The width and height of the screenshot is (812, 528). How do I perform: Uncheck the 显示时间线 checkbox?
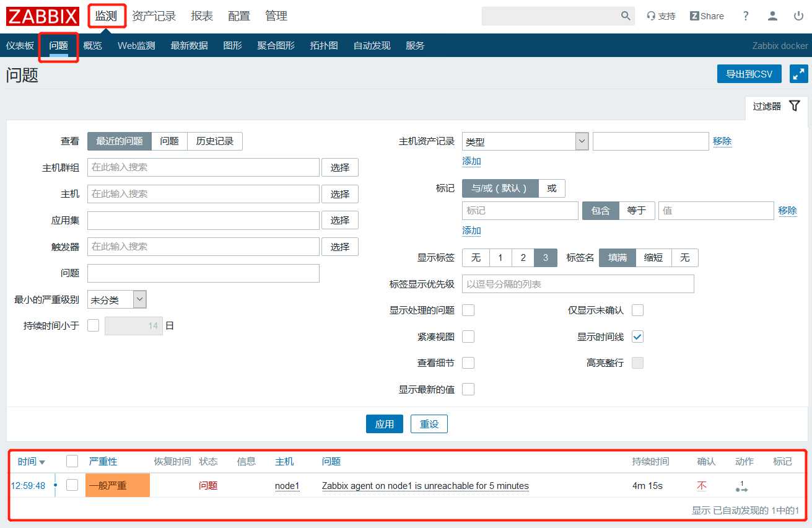637,337
